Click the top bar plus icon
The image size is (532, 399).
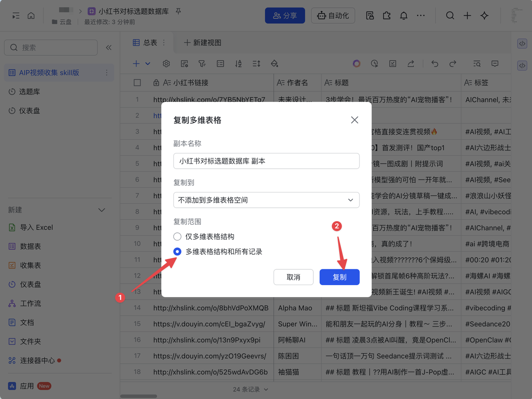click(467, 16)
